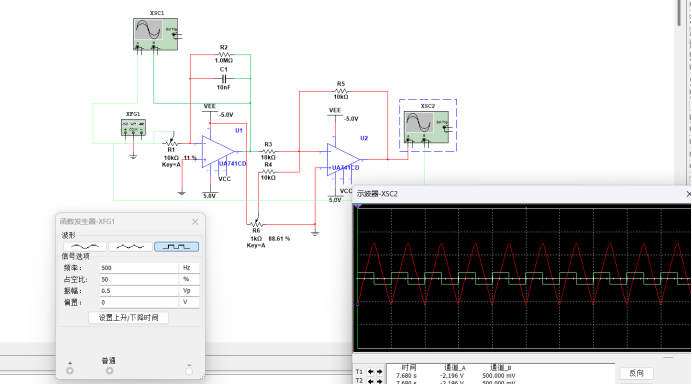
Task: Click the XFG1 function generator icon
Action: coord(133,128)
